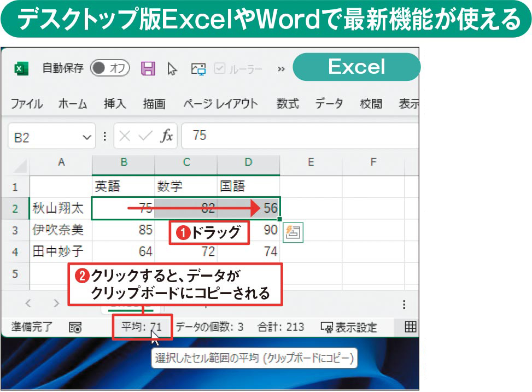The image size is (532, 392).
Task: Select the pointer/select objects icon
Action: [172, 69]
